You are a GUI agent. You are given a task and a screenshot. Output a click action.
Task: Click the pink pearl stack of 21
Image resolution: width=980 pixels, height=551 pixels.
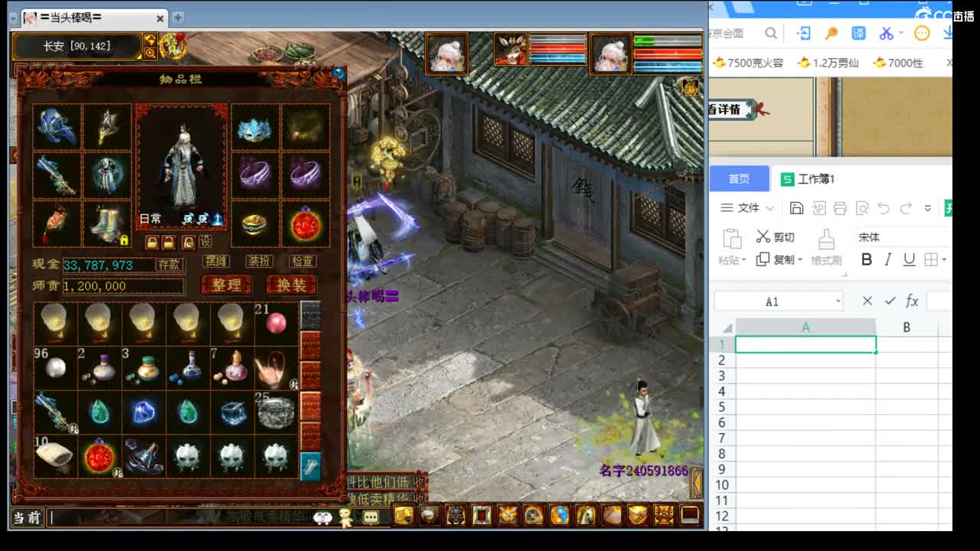[275, 323]
